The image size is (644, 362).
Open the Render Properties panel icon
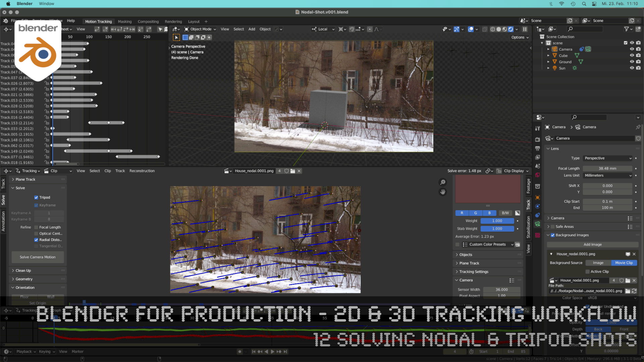[x=538, y=139]
